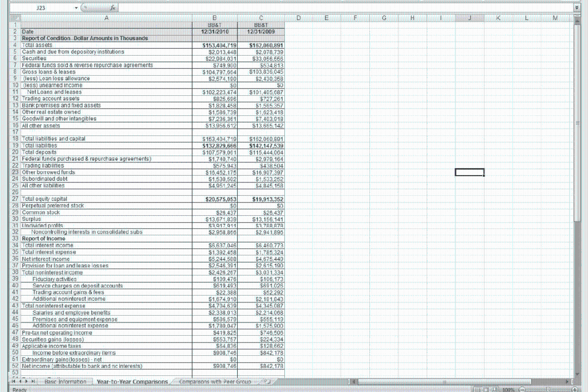Click the vertical scrollbar thumb
The height and width of the screenshot is (392, 588).
(x=577, y=122)
